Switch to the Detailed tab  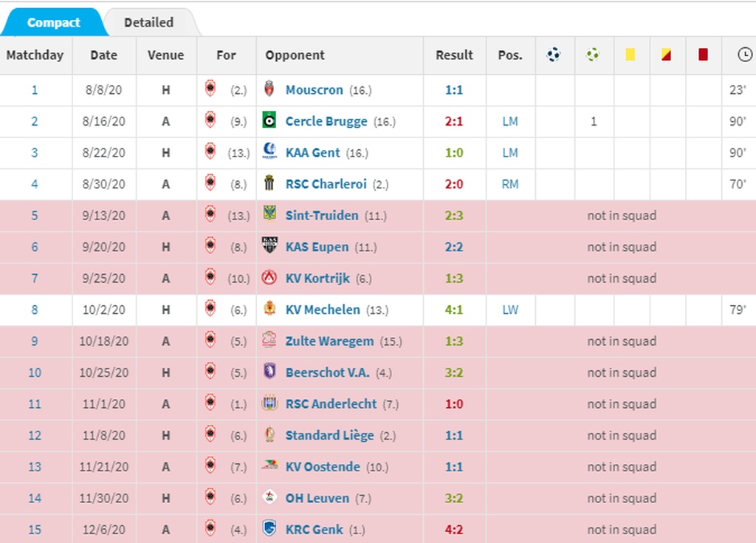148,23
